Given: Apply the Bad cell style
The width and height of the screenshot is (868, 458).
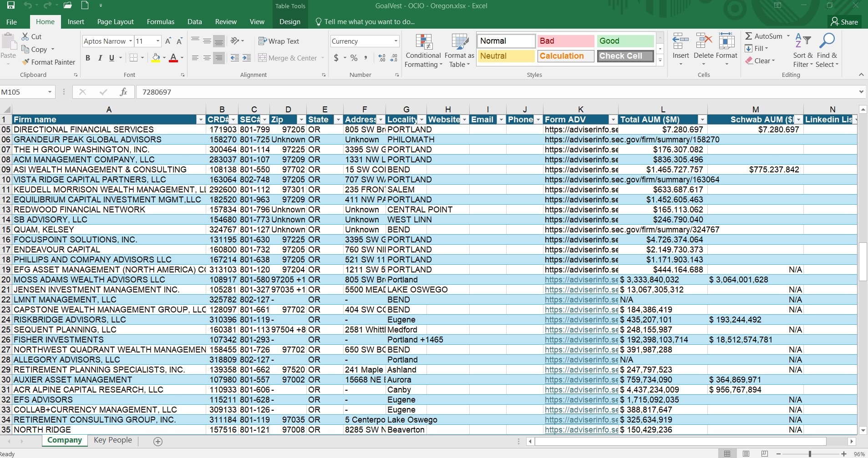Looking at the screenshot, I should (566, 41).
